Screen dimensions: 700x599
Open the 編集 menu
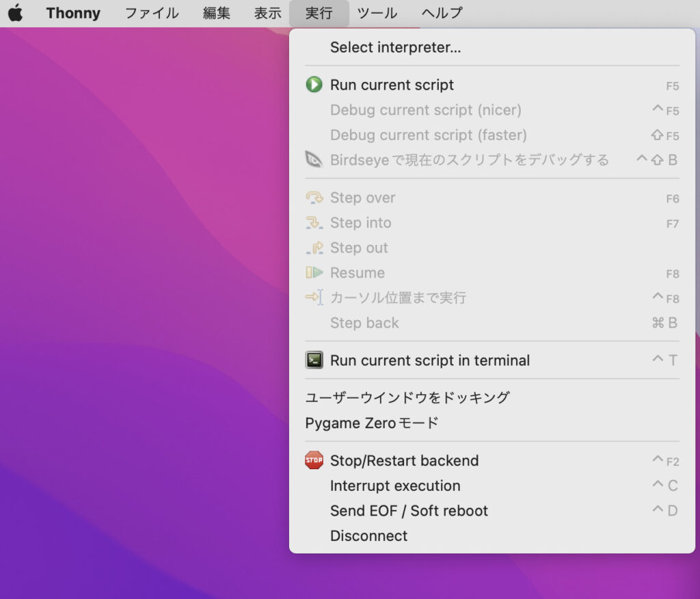[x=217, y=13]
